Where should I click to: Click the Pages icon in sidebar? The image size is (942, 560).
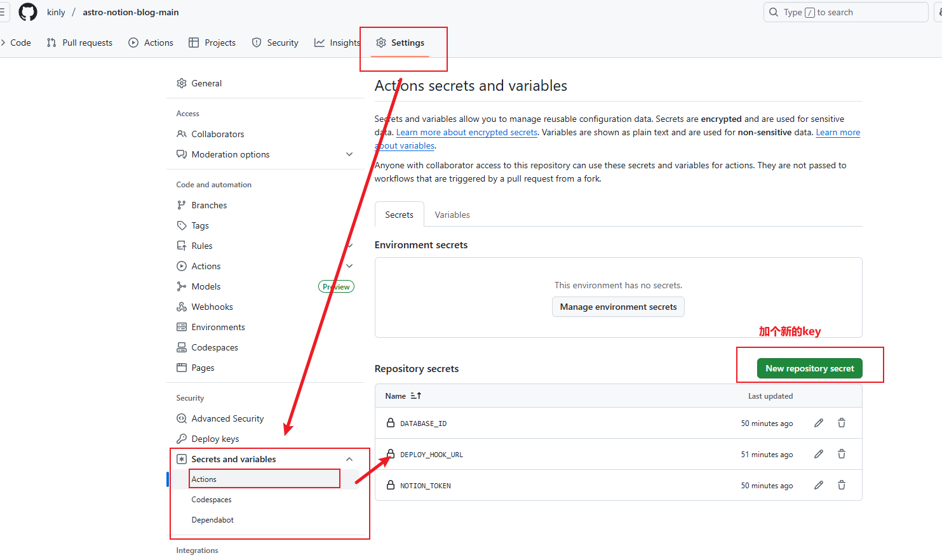pos(182,368)
